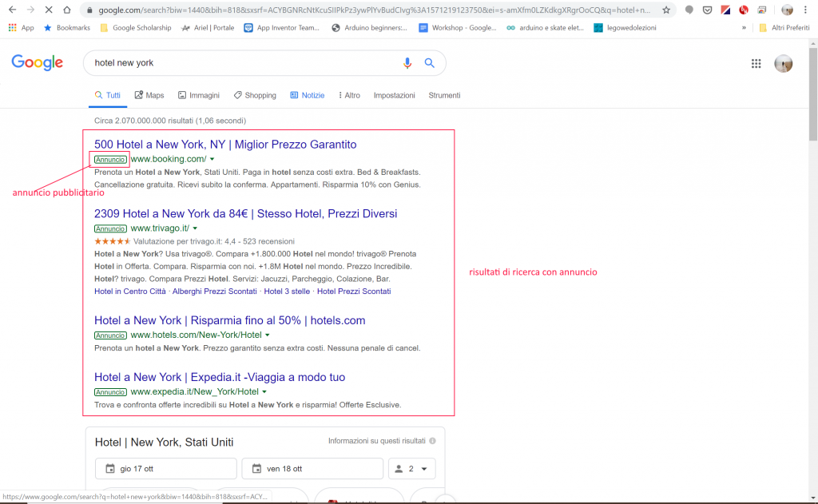Open the Ariel | Portale bookmark
The width and height of the screenshot is (818, 504).
click(x=208, y=28)
